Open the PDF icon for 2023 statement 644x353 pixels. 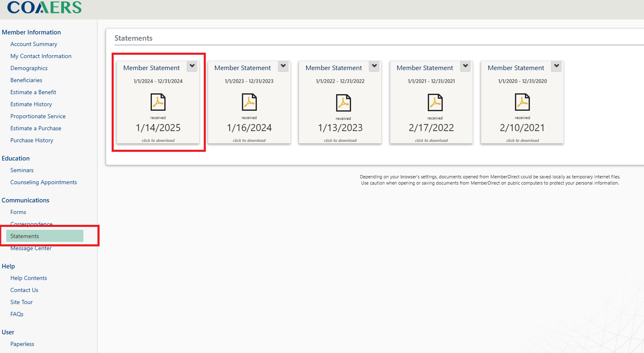click(x=249, y=102)
